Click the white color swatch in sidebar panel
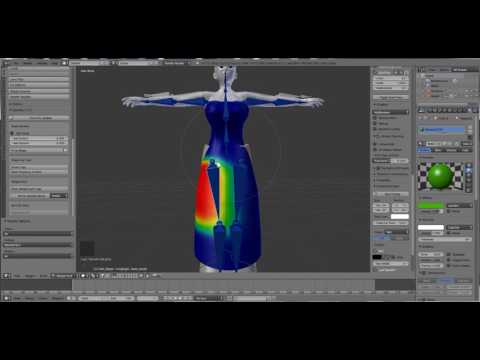 pyautogui.click(x=400, y=217)
